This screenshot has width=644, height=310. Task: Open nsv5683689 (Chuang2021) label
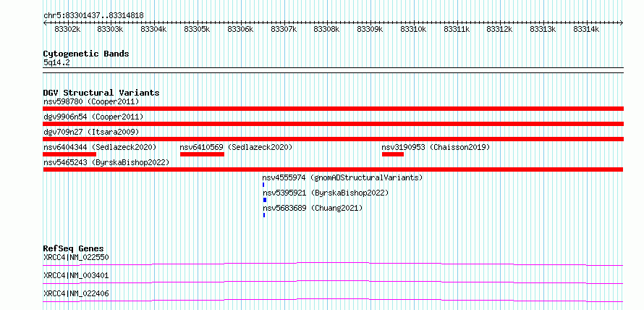(x=313, y=208)
